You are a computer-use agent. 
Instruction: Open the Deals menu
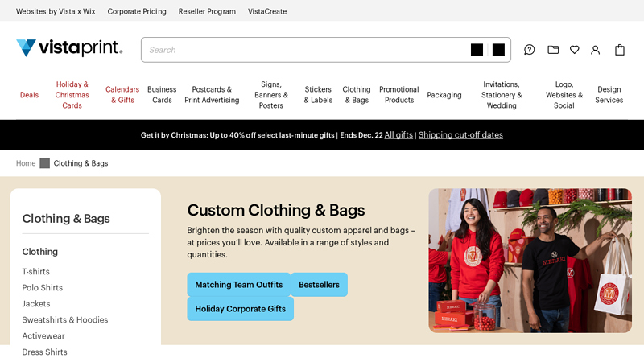point(29,95)
